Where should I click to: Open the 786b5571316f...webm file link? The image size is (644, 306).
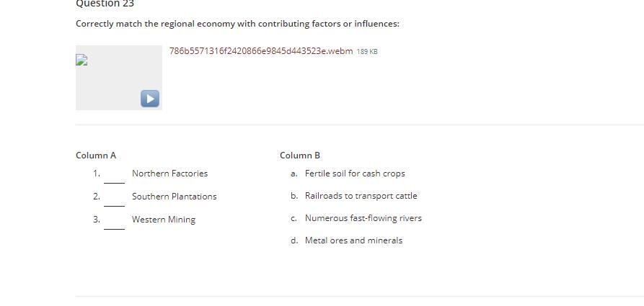[261, 51]
